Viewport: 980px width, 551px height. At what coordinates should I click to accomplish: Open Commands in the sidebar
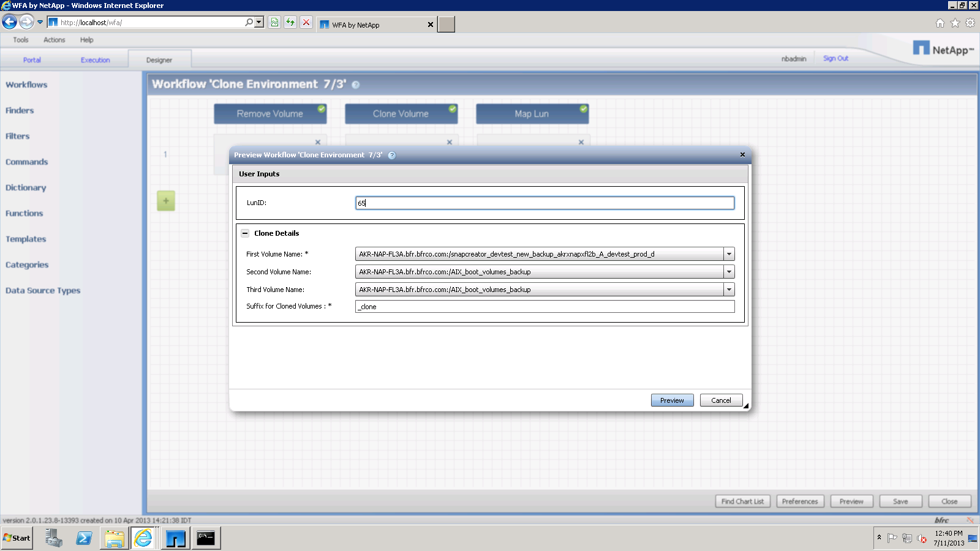[x=27, y=162]
